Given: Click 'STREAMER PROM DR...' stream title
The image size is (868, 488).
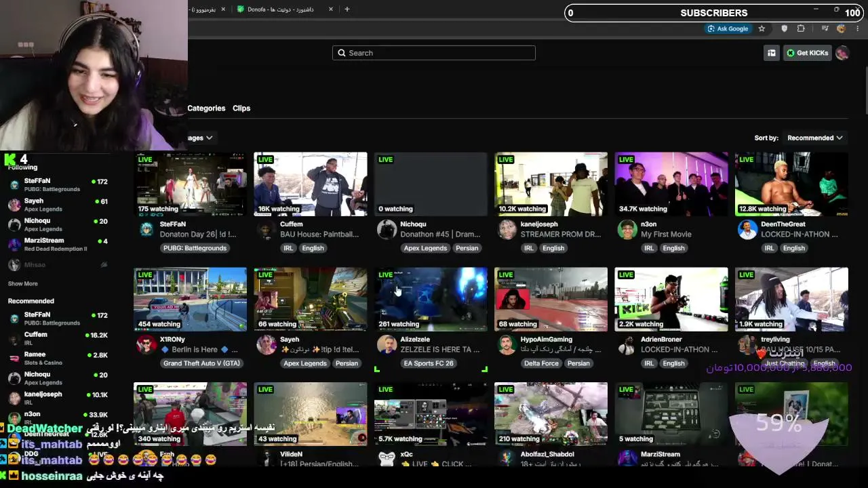Looking at the screenshot, I should (x=561, y=235).
